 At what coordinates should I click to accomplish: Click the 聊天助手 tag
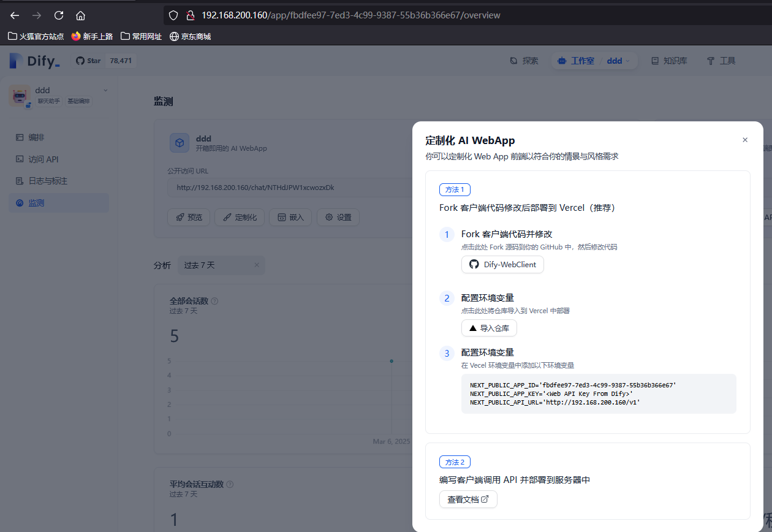[49, 101]
